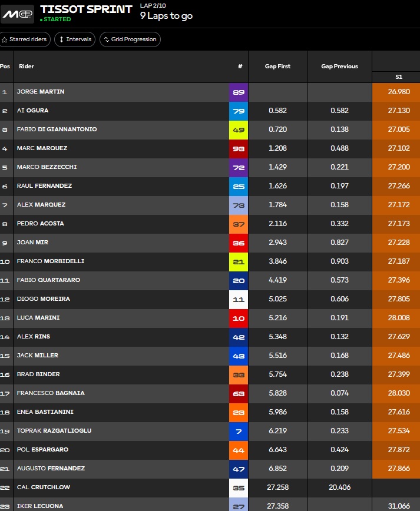Image resolution: width=420 pixels, height=511 pixels.
Task: Click Fabio Quartararo's blue number 20 swatch
Action: click(x=239, y=281)
